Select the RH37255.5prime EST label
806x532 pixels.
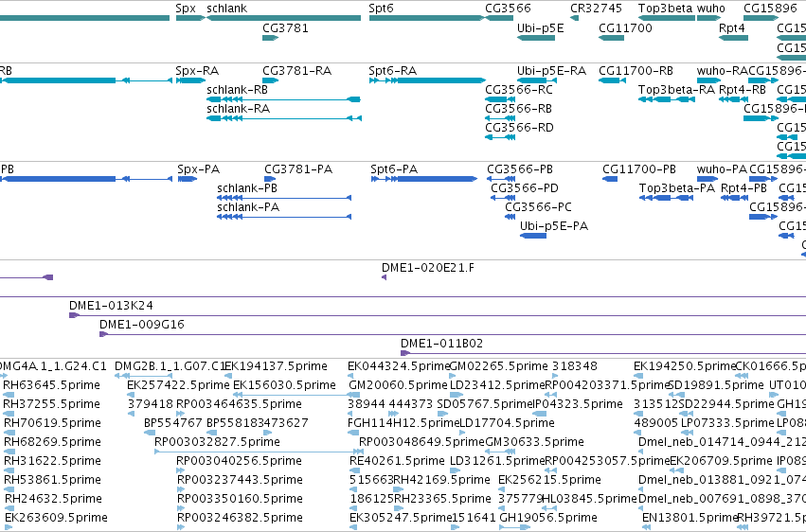click(51, 404)
